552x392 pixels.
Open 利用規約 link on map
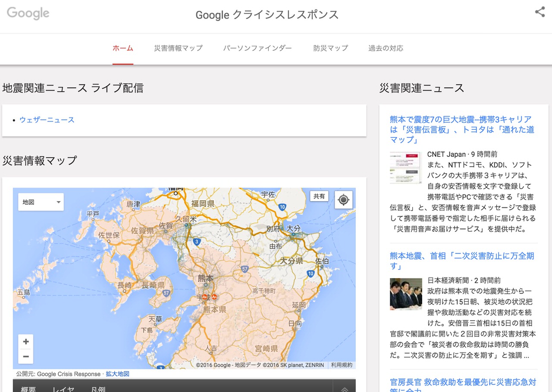pyautogui.click(x=342, y=365)
